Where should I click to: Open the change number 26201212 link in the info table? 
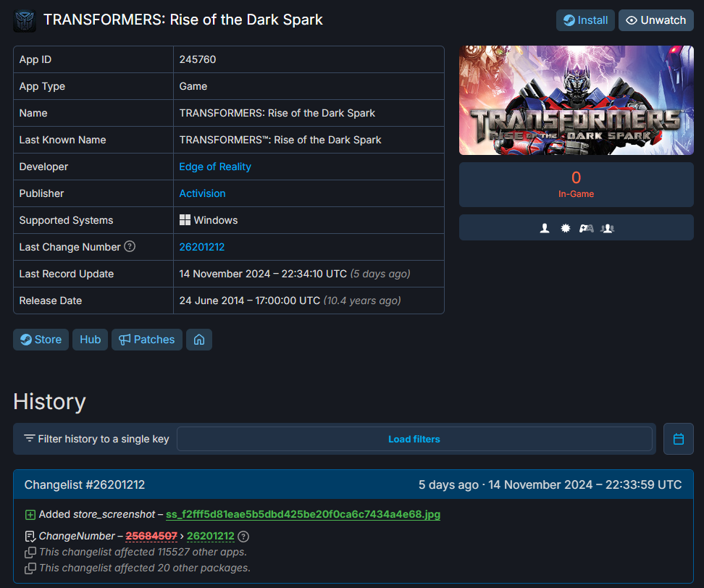tap(202, 247)
